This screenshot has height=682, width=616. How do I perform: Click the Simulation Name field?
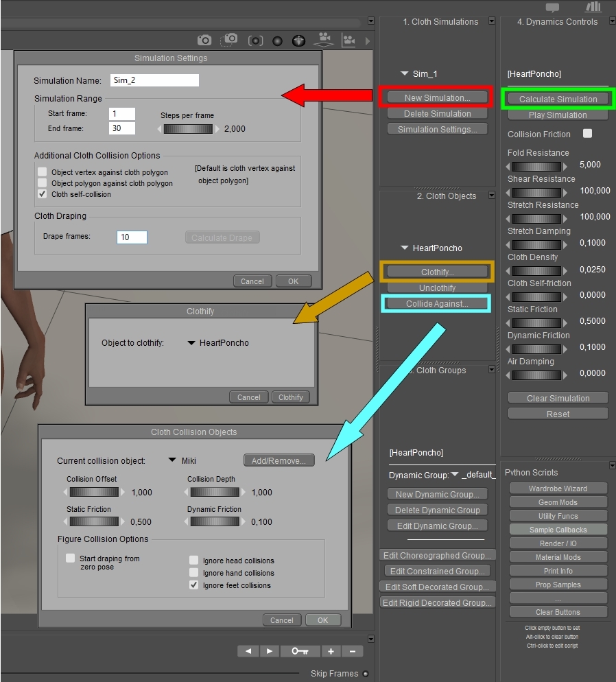[154, 80]
